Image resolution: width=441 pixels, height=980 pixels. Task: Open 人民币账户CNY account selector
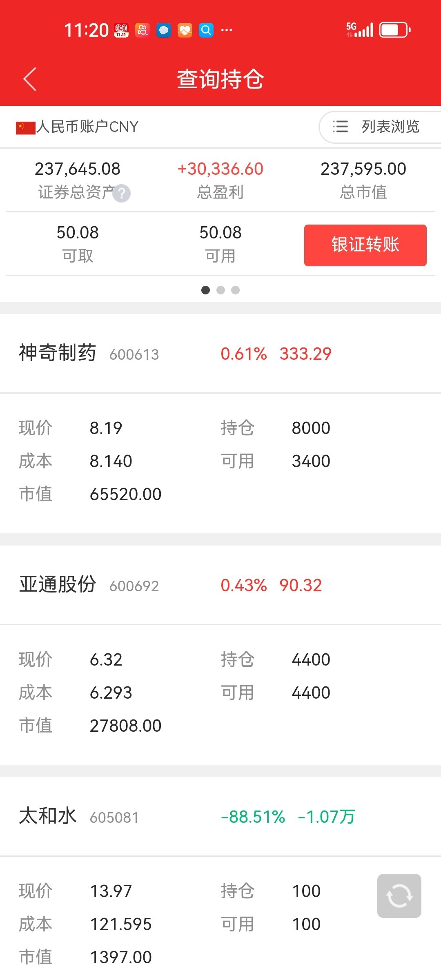(x=87, y=127)
